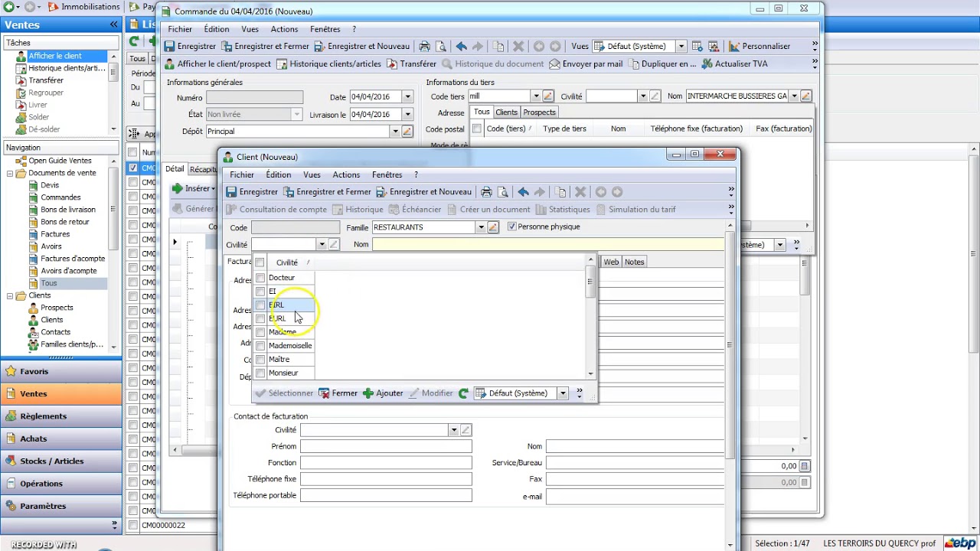Open the Famille dropdown arrow
980x551 pixels.
pos(481,227)
